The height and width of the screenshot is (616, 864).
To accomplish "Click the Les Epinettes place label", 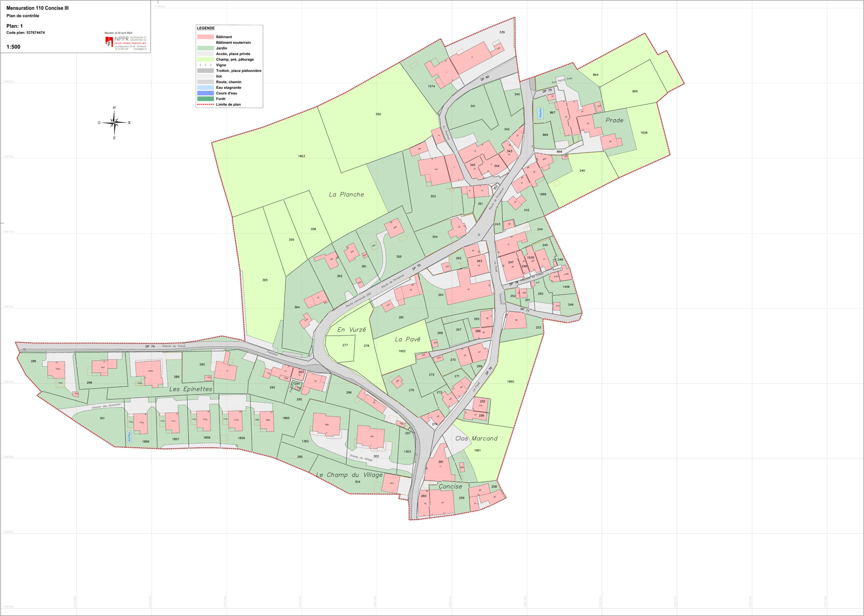I will (191, 389).
